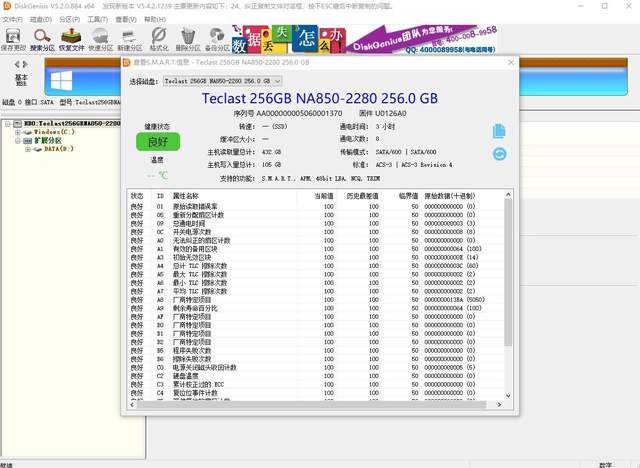
Task: Click the blue refresh icon in SMART dialog
Action: tap(500, 154)
